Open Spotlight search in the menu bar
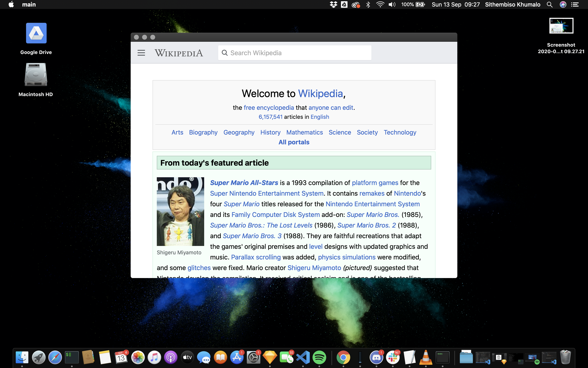Screen dimensions: 588x368 coord(550,4)
